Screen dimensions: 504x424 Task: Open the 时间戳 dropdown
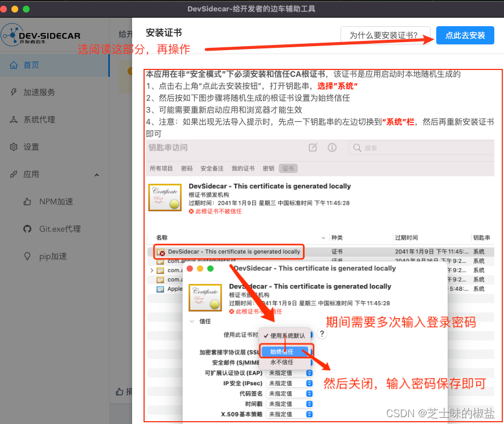click(290, 404)
